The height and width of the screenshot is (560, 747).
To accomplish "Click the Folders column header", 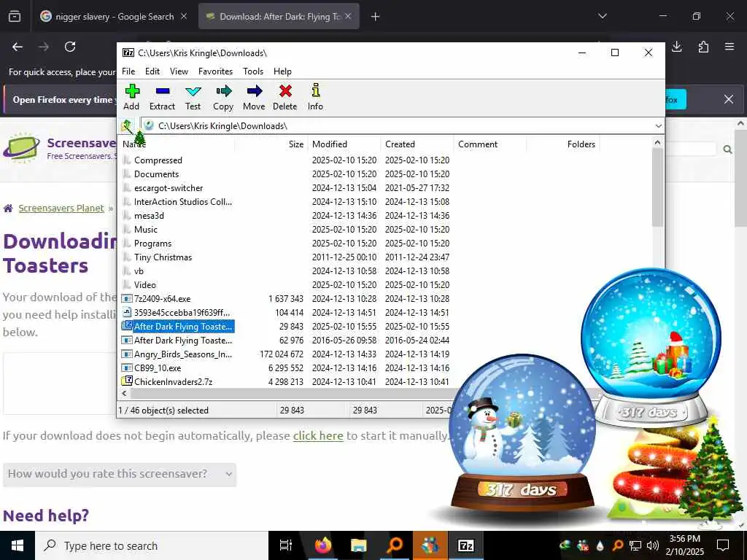I will [562, 144].
